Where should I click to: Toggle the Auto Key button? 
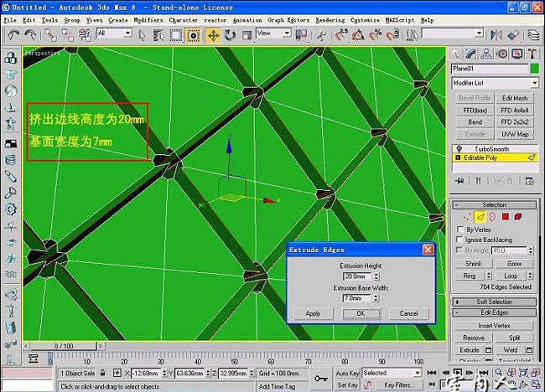tap(347, 373)
